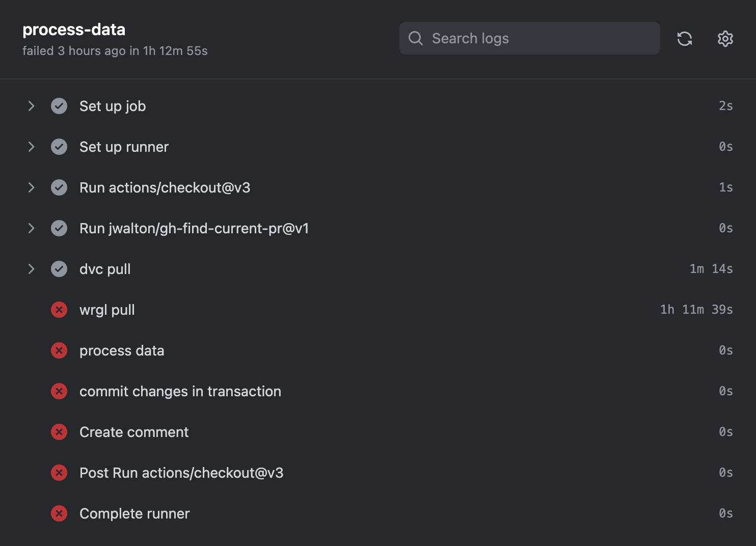Viewport: 756px width, 546px height.
Task: Click failed X icon for process data
Action: tap(59, 350)
